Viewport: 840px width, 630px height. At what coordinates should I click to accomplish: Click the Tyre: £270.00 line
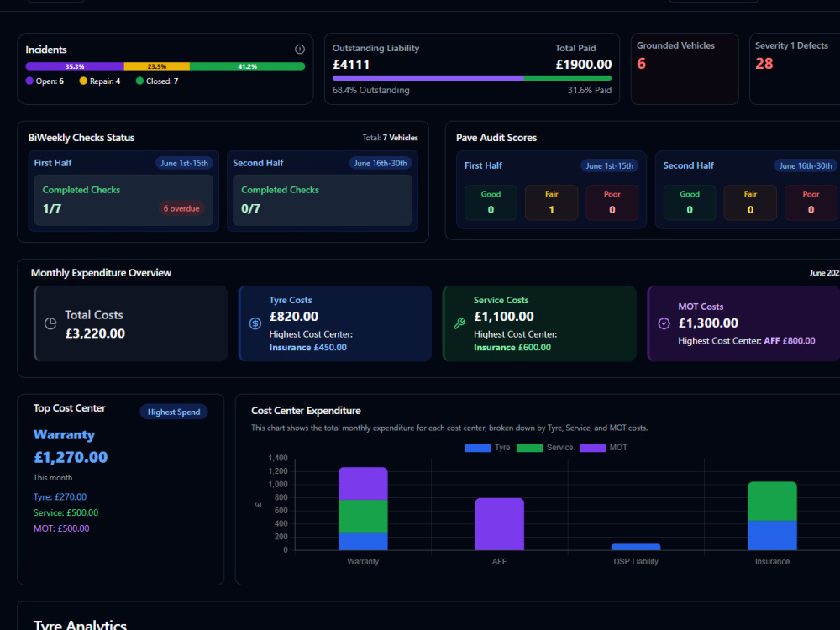pyautogui.click(x=60, y=497)
